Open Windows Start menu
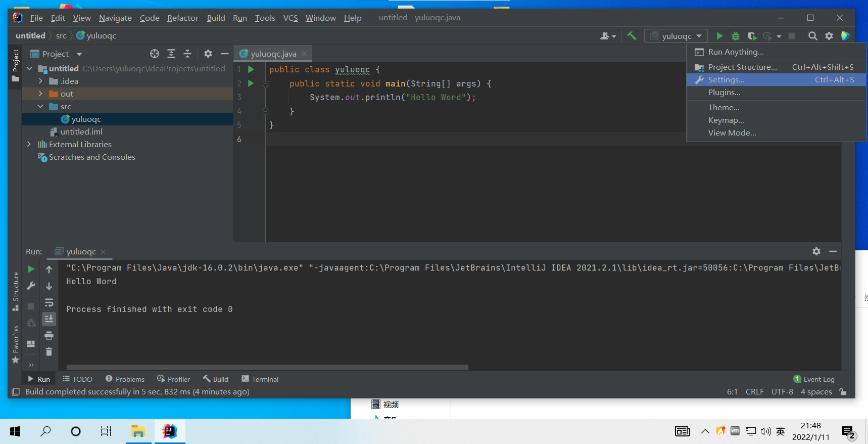The width and height of the screenshot is (868, 444). click(x=15, y=431)
